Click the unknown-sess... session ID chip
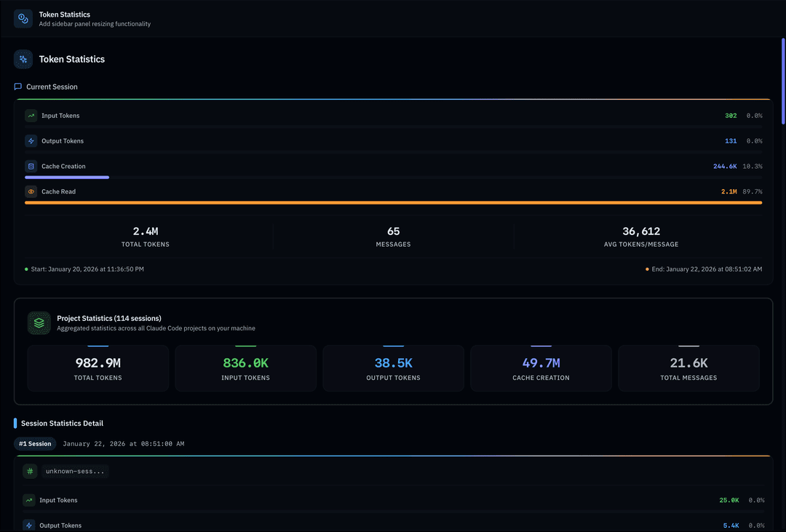The width and height of the screenshot is (786, 532). point(75,472)
